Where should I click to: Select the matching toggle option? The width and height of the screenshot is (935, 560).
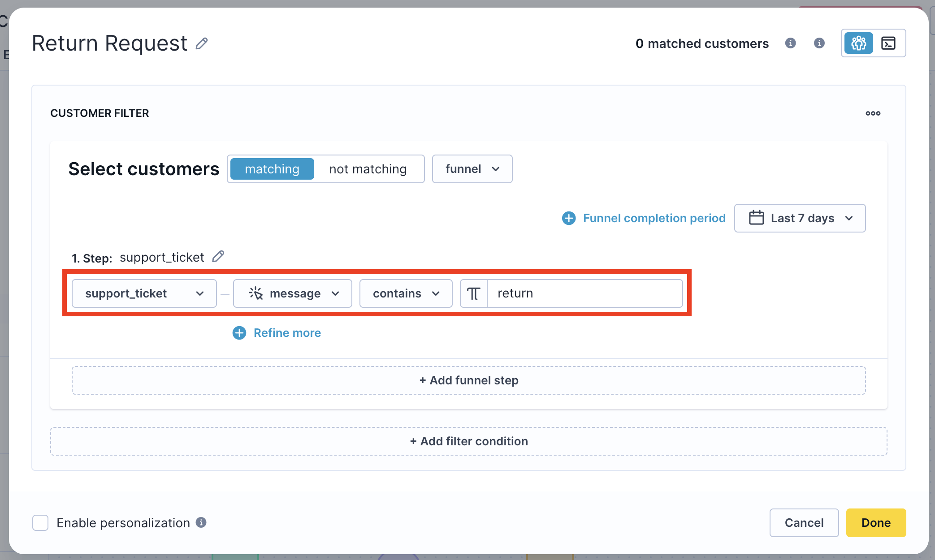pyautogui.click(x=272, y=169)
